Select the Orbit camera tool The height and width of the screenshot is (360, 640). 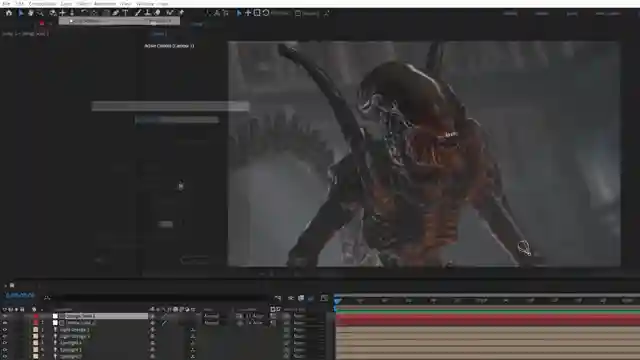click(53, 13)
